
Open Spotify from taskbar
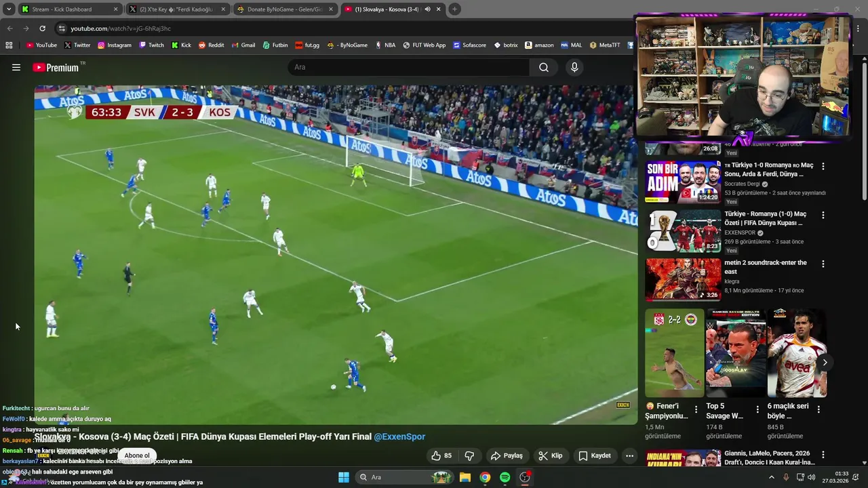click(505, 477)
